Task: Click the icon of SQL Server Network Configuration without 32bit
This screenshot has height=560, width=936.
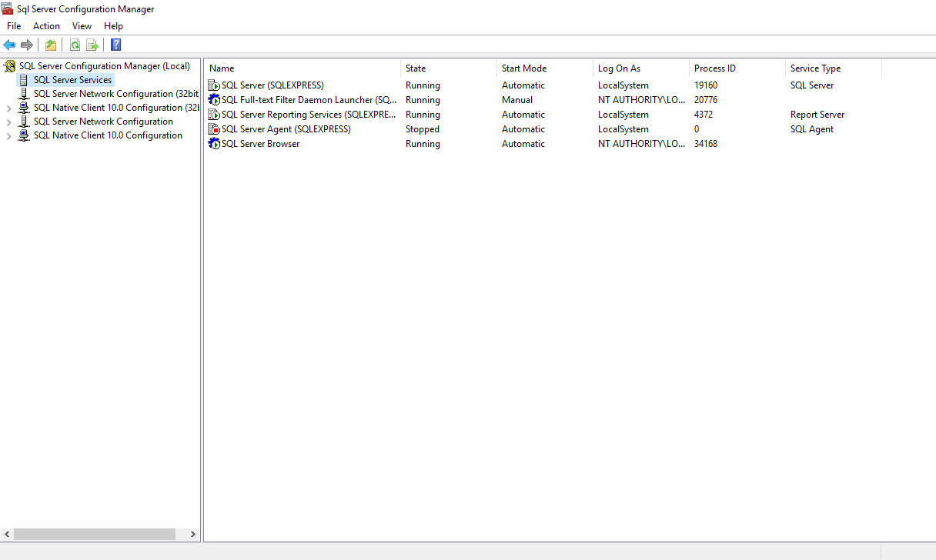Action: click(24, 122)
